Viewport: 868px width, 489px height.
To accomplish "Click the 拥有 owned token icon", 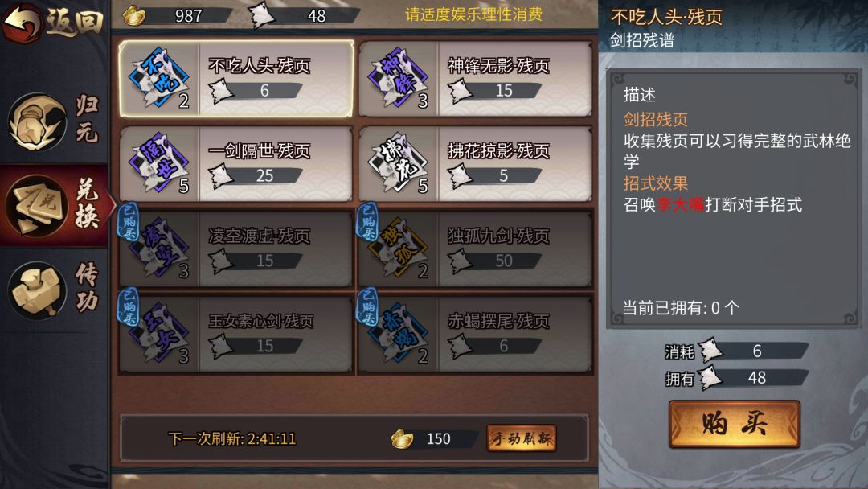I will 710,378.
